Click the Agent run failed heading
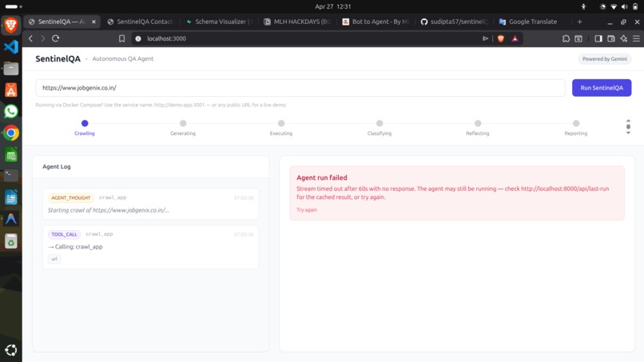Image resolution: width=644 pixels, height=362 pixels. (x=321, y=177)
